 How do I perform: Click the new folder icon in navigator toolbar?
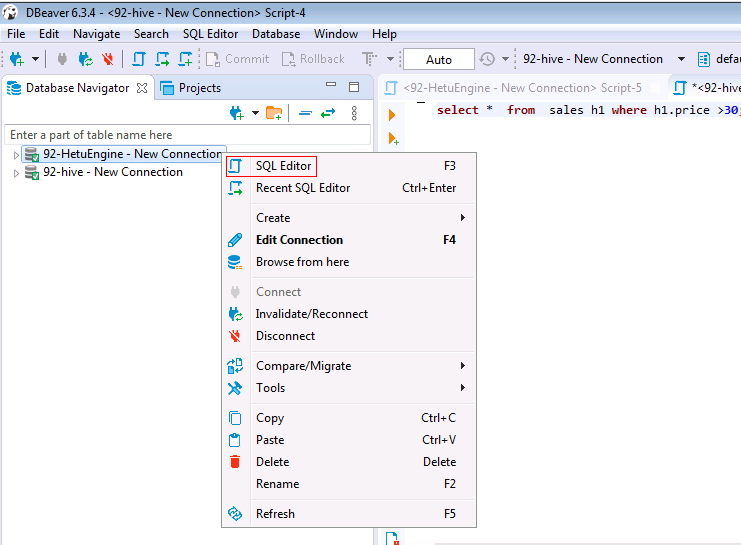[273, 113]
